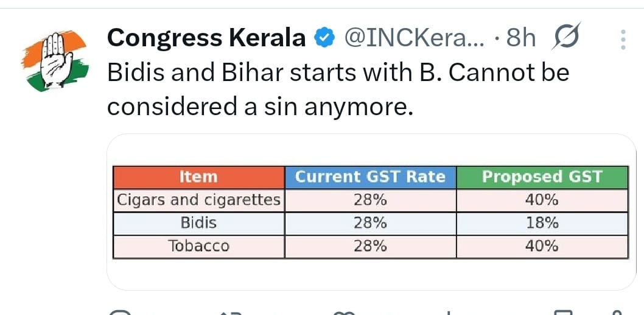
Task: Click the Cigars and cigarettes row label
Action: click(x=199, y=200)
